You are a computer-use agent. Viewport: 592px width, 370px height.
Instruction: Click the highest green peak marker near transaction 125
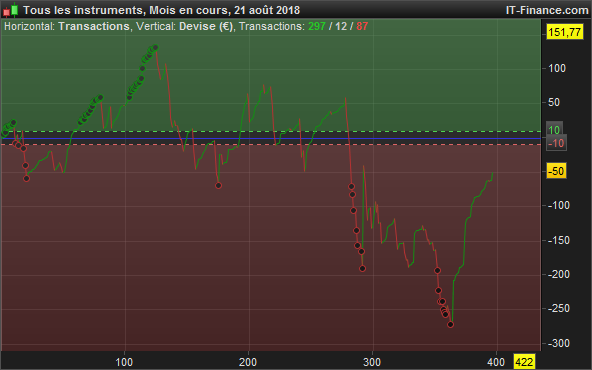point(155,48)
